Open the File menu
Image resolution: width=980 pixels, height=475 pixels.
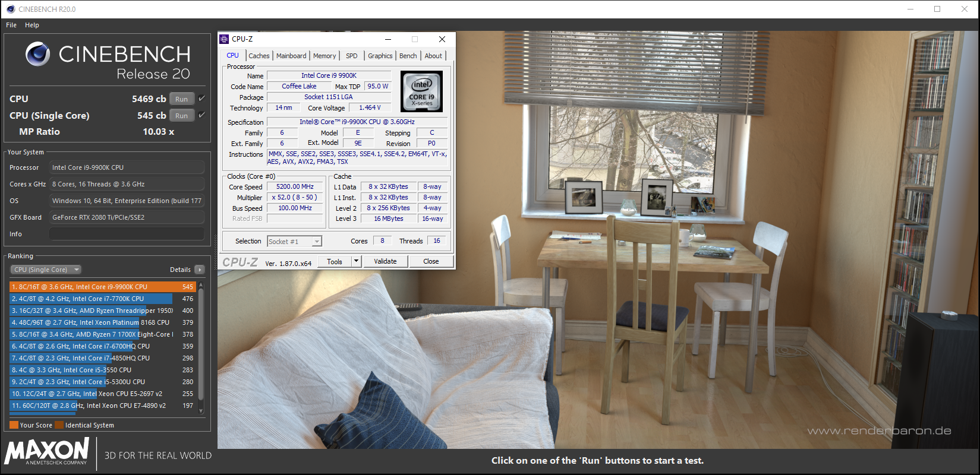pos(11,25)
